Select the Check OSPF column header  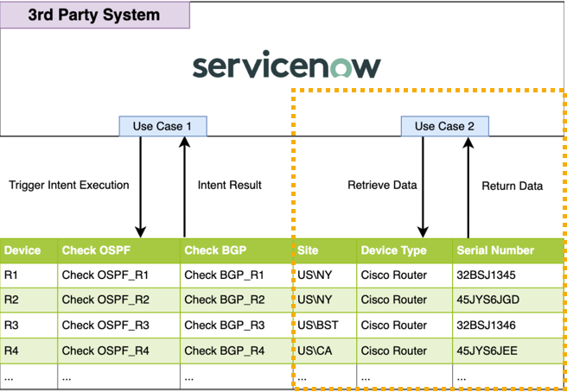(x=91, y=250)
